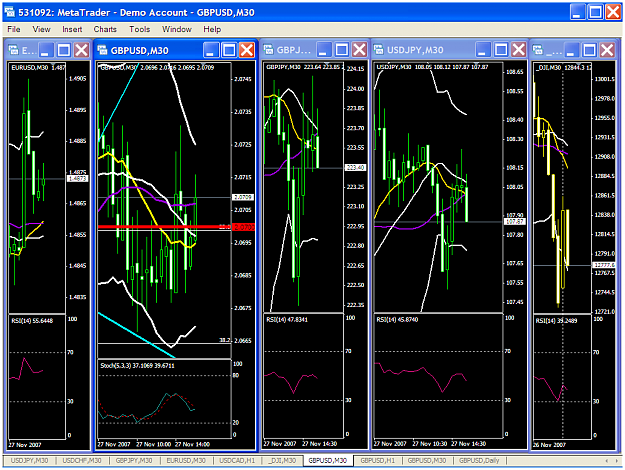Click the 107.87 price label on USDJPY
The width and height of the screenshot is (625, 470).
(515, 221)
